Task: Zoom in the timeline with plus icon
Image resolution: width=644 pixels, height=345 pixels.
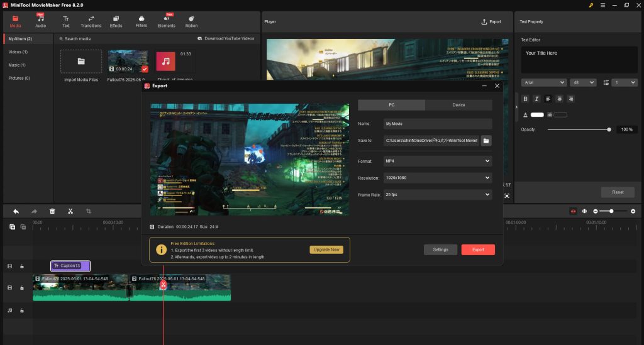Action: [633, 211]
